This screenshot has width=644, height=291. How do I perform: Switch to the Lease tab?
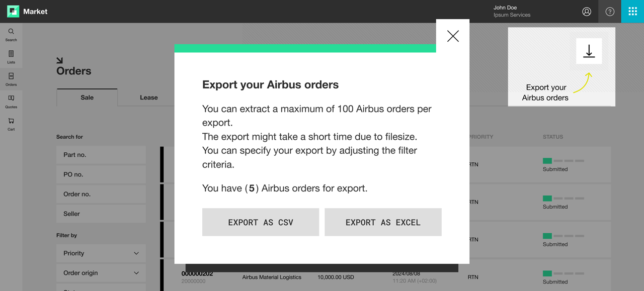(149, 98)
